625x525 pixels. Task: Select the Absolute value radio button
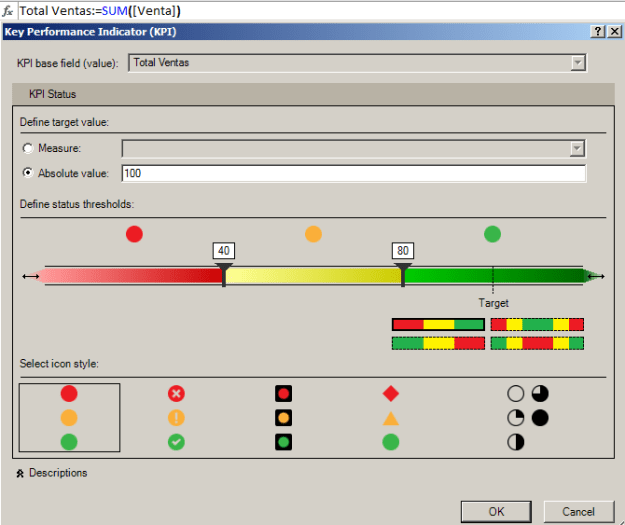coord(28,173)
